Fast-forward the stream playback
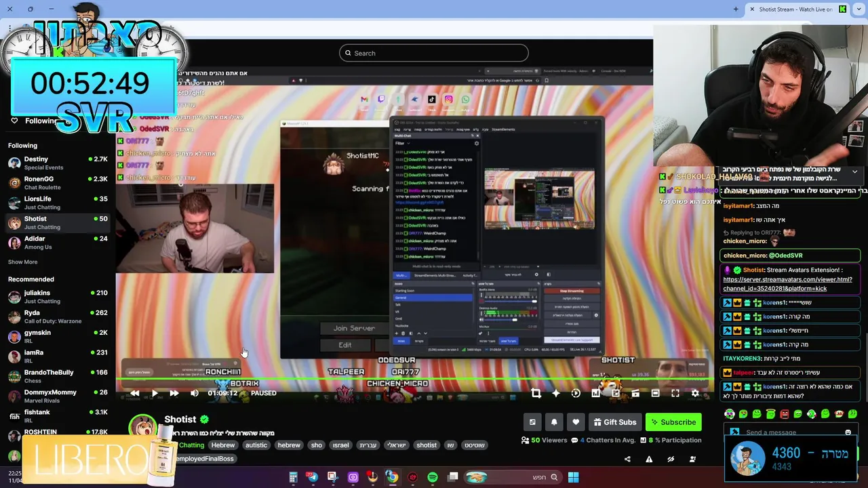The height and width of the screenshot is (488, 868). [x=174, y=393]
